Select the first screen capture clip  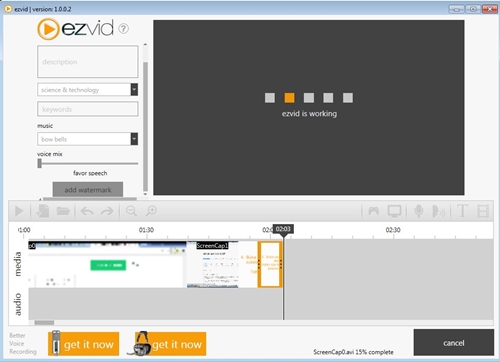point(107,265)
